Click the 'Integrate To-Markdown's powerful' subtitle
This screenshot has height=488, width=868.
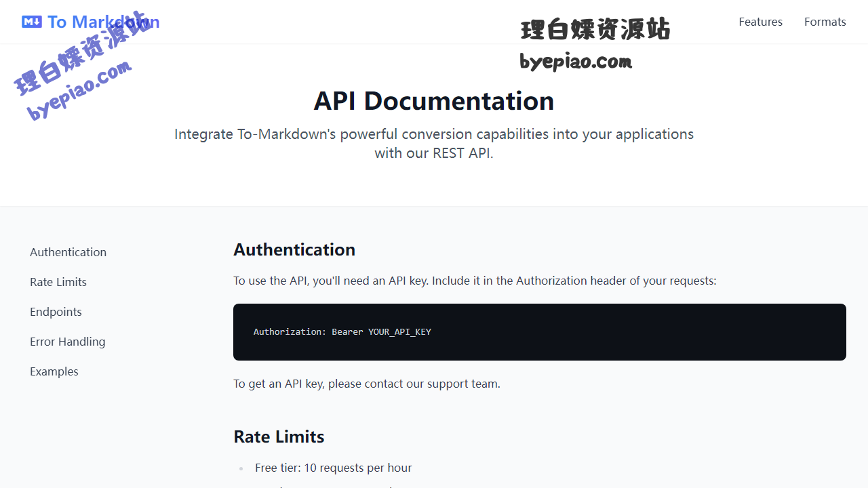[x=434, y=144]
